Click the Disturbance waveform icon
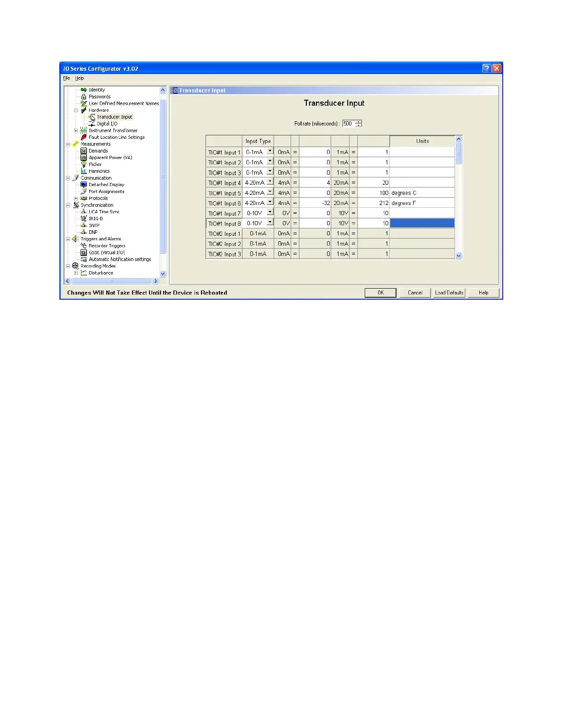This screenshot has width=563, height=728. click(84, 273)
